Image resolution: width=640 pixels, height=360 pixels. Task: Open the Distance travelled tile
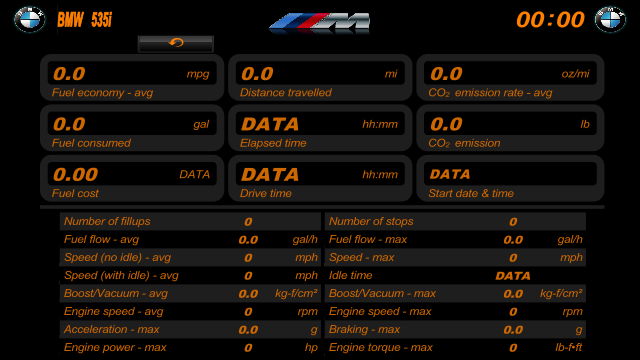coord(320,78)
